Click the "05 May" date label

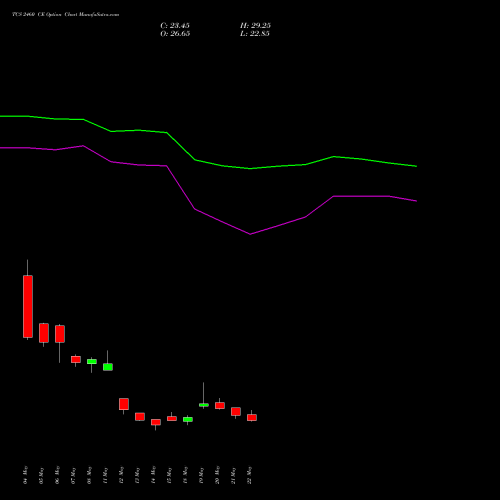pyautogui.click(x=42, y=475)
